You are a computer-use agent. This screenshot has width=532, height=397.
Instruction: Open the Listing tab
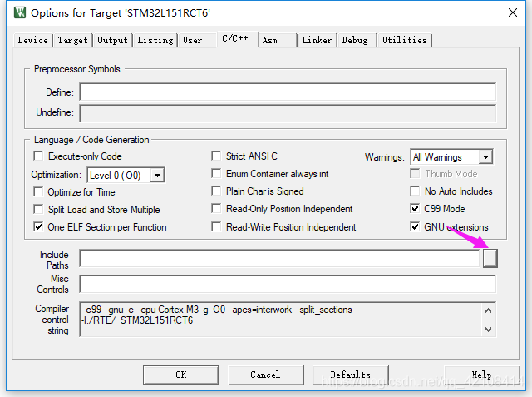tap(155, 40)
